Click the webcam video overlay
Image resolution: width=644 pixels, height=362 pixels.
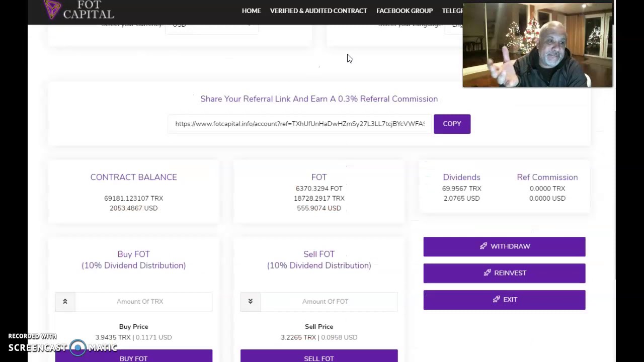(537, 45)
